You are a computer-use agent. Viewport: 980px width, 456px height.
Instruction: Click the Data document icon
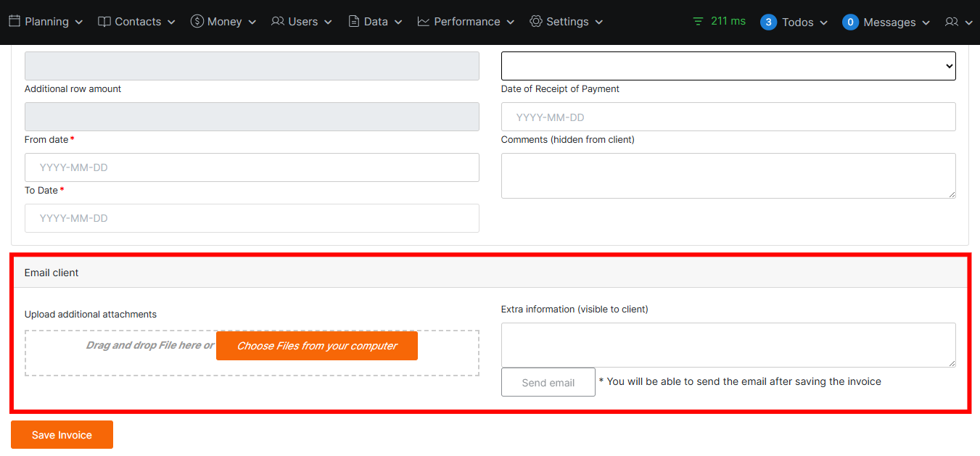point(354,22)
